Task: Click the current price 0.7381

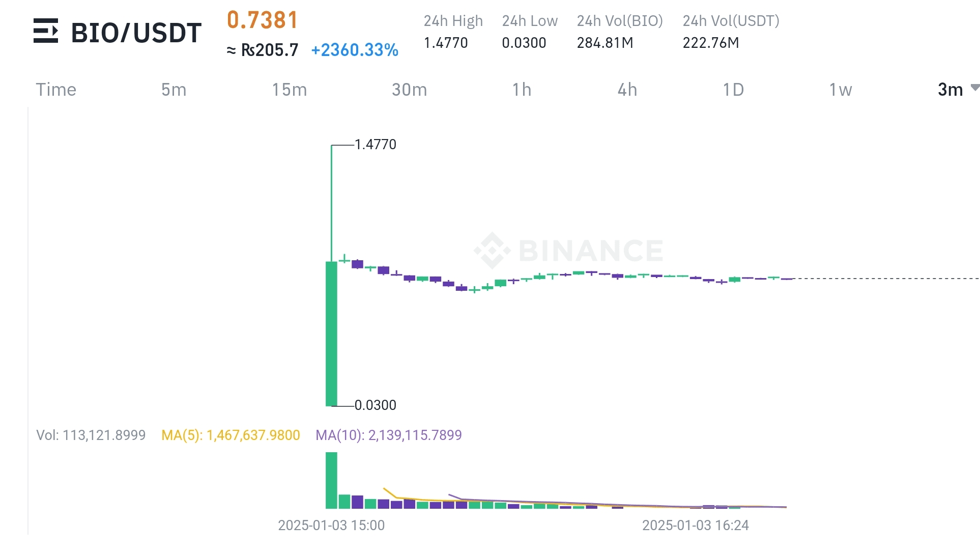Action: click(262, 21)
